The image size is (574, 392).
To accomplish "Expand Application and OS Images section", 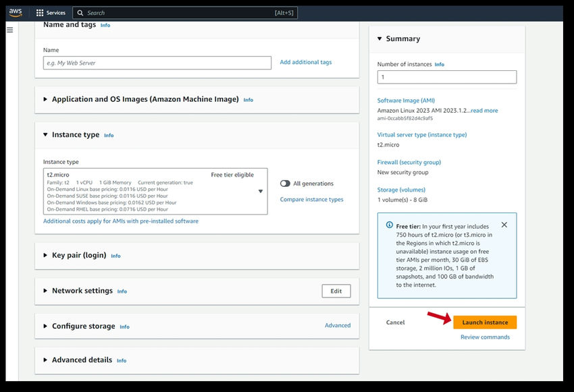I will (x=45, y=99).
